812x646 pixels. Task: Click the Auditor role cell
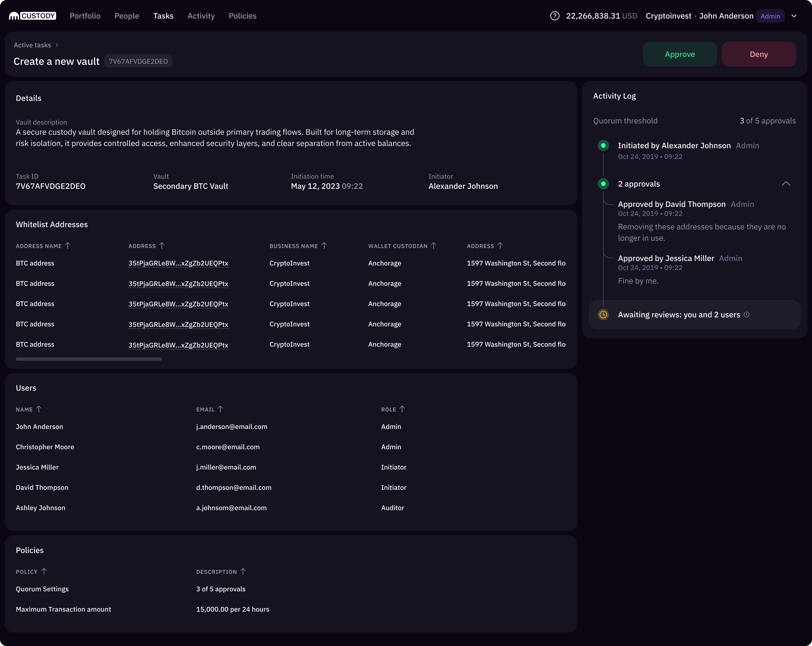pos(392,508)
